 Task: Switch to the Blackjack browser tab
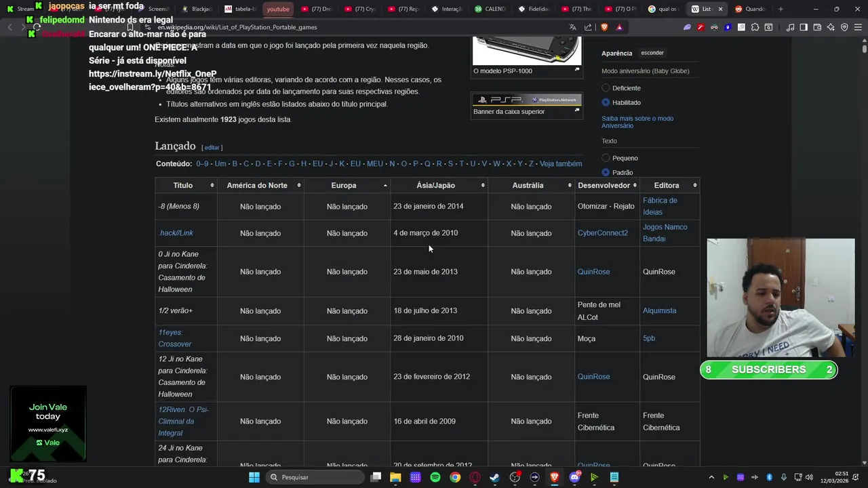click(197, 9)
